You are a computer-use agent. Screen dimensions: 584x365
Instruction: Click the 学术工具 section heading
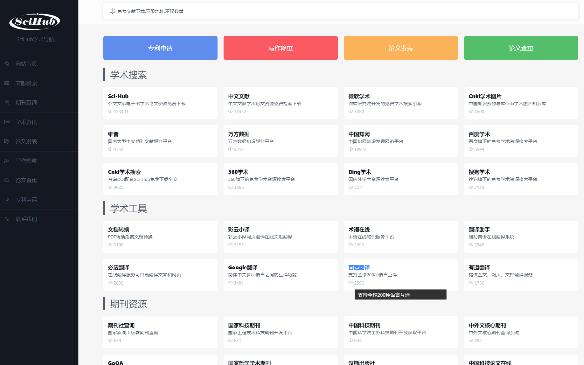[x=128, y=208]
